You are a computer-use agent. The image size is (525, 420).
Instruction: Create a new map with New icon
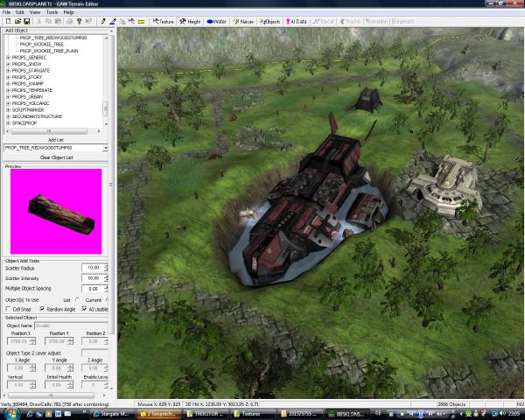tap(9, 21)
